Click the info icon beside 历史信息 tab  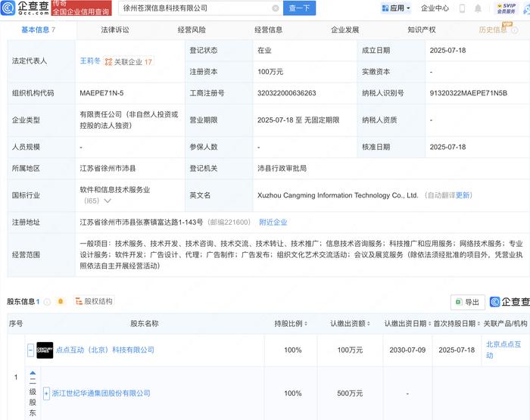click(x=514, y=30)
